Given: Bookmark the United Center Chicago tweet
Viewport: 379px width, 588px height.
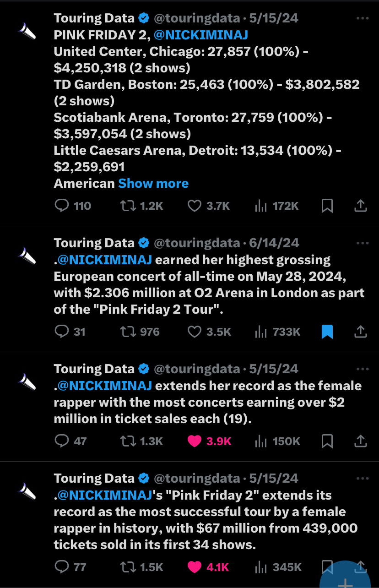Looking at the screenshot, I should 327,206.
